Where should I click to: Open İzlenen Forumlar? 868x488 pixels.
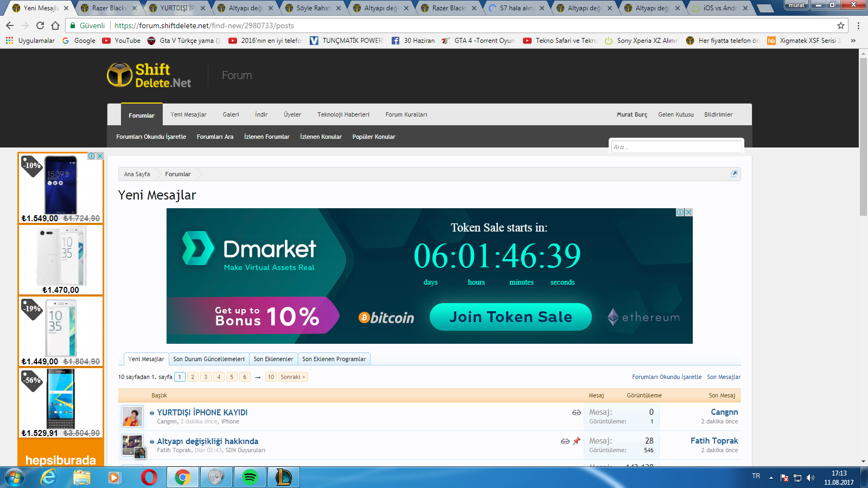click(266, 137)
